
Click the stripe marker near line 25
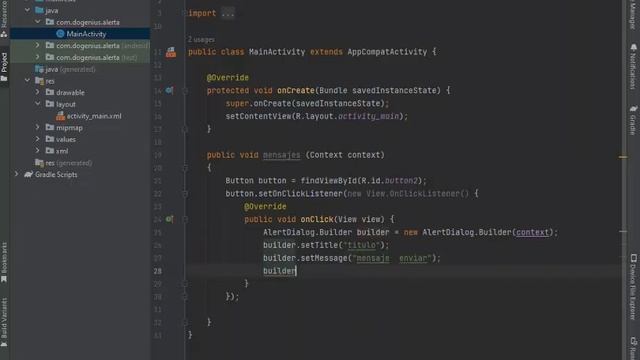623,231
